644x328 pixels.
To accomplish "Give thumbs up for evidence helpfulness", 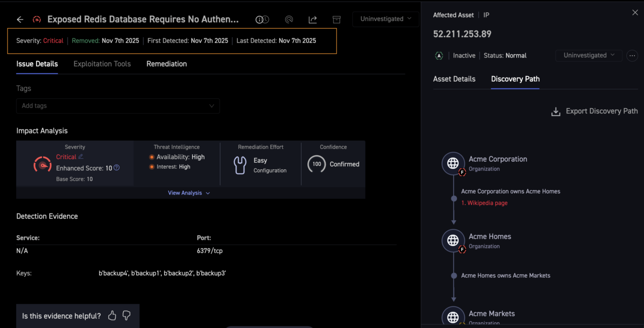I will pyautogui.click(x=112, y=316).
